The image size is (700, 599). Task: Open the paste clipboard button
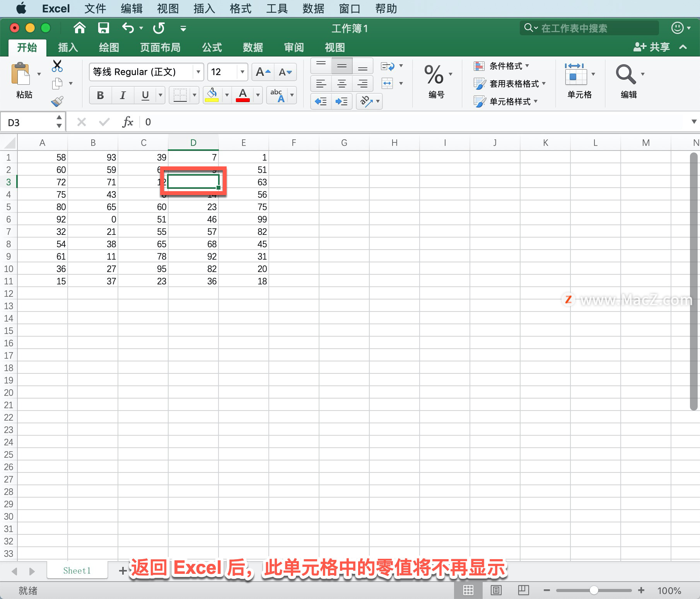[x=20, y=74]
